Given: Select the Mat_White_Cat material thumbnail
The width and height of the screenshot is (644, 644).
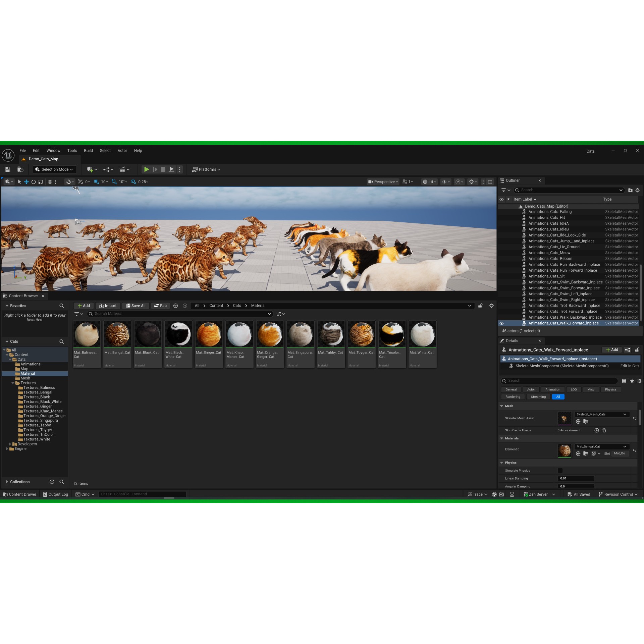Looking at the screenshot, I should [422, 334].
